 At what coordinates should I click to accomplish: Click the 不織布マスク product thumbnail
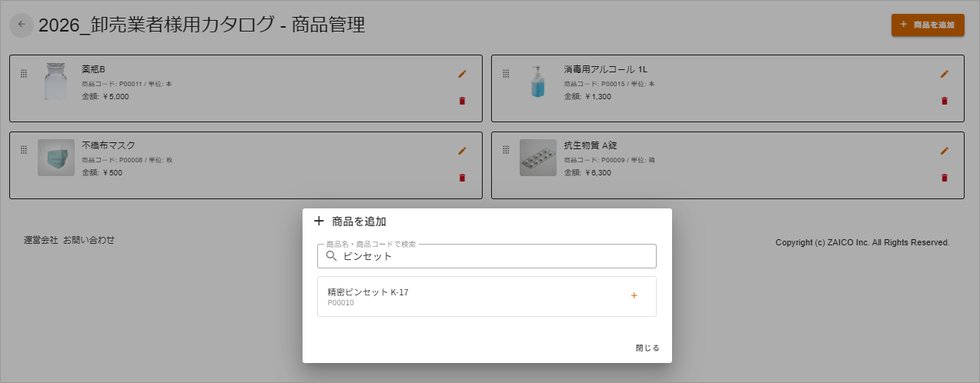tap(56, 158)
